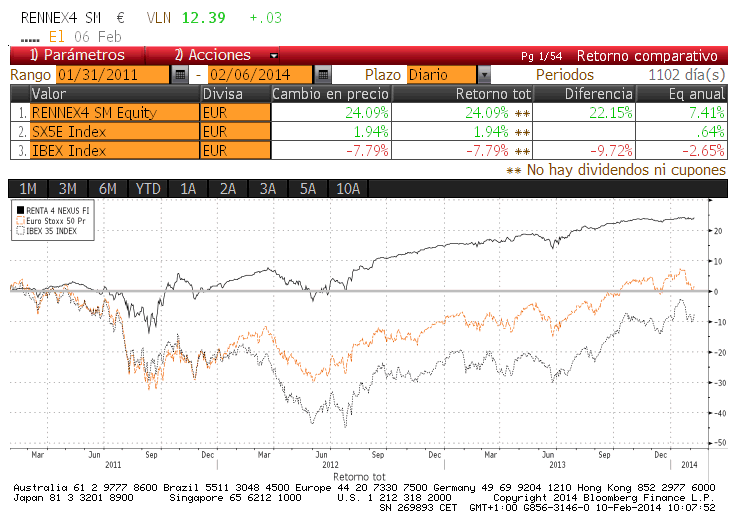Click the EUR currency field for IBEX
This screenshot has width=736, height=527.
[x=236, y=151]
